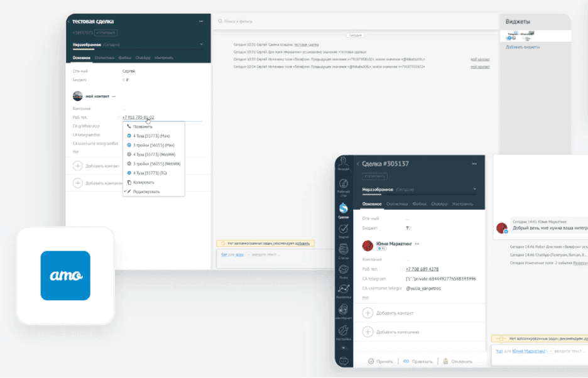Image resolution: width=588 pixels, height=378 pixels.
Task: Click tag button under 'Сделка #305137'
Action: click(374, 176)
